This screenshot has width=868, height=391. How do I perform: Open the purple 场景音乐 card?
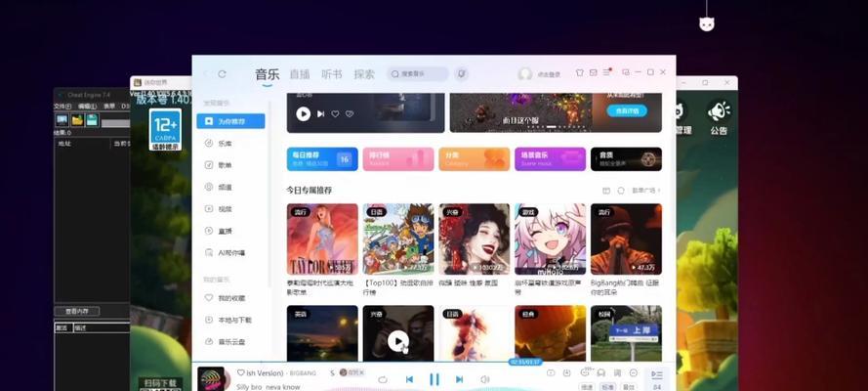pos(551,159)
